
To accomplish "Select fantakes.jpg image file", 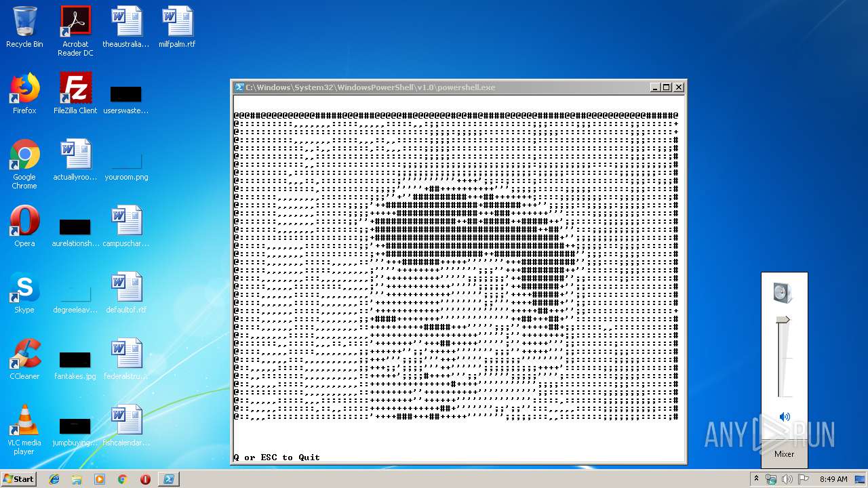I will click(75, 365).
